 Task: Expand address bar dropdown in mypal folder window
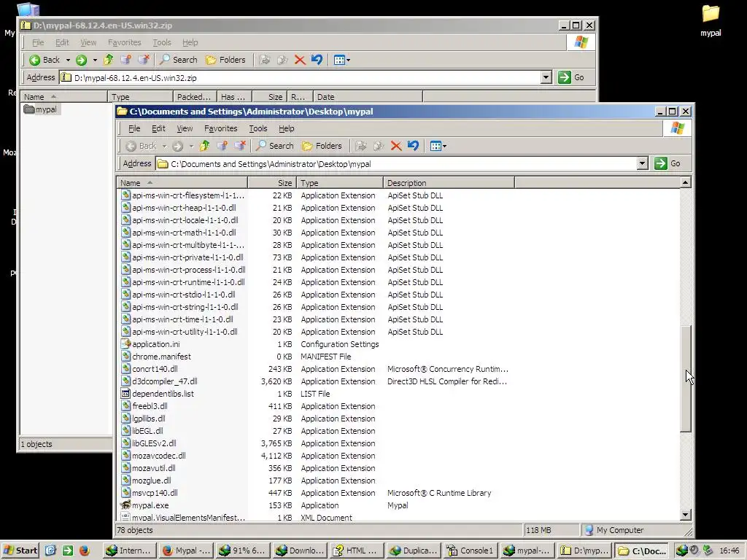click(642, 163)
